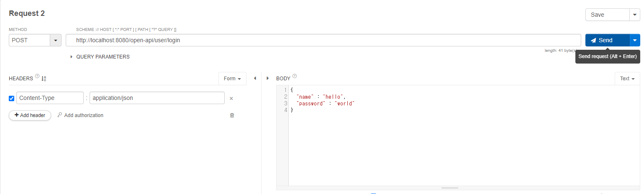644x194 pixels.
Task: Click the Content-Type header name field
Action: click(50, 98)
